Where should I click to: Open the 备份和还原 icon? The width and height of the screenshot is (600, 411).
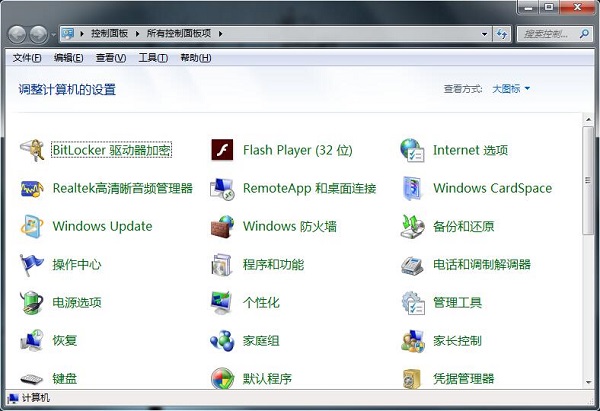(412, 226)
